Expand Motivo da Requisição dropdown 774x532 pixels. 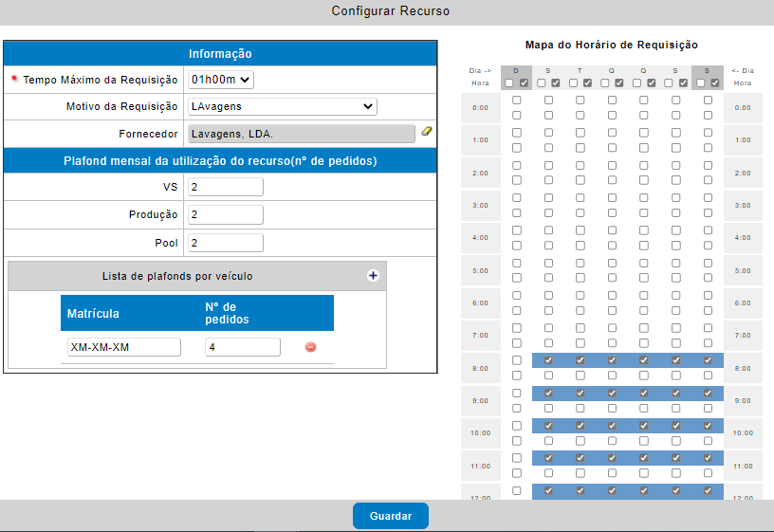[283, 106]
